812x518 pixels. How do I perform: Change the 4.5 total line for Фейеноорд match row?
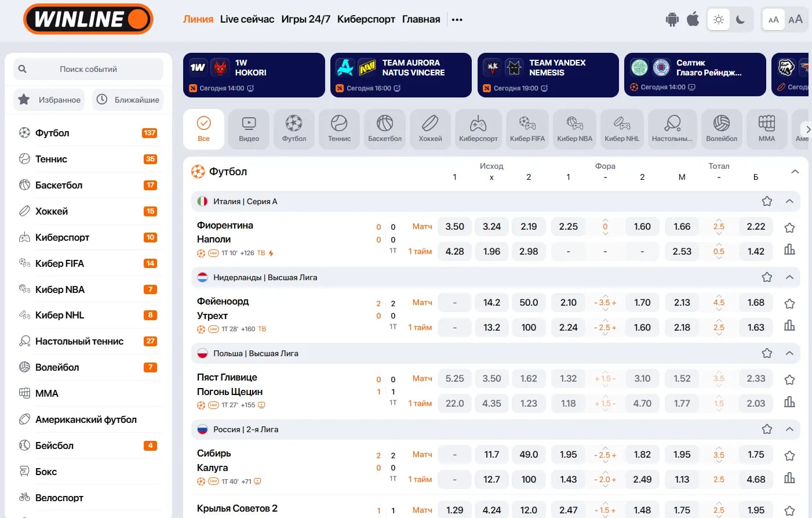click(719, 303)
